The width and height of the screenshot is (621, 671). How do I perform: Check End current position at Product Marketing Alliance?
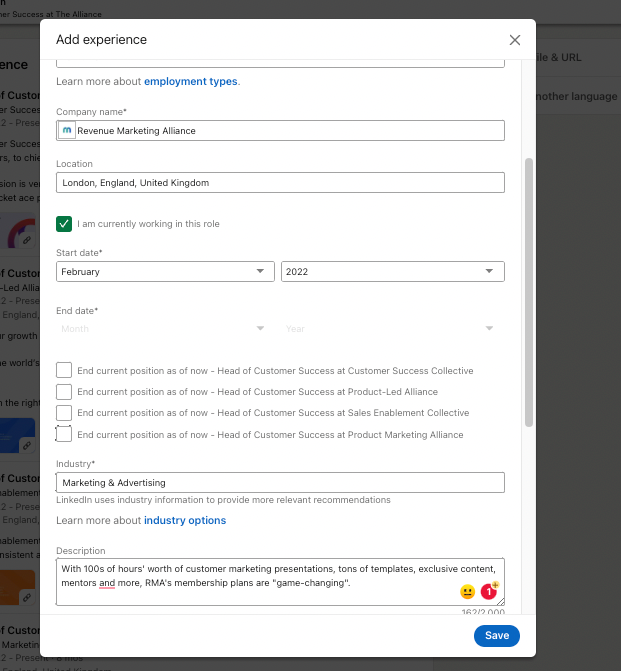tap(64, 434)
